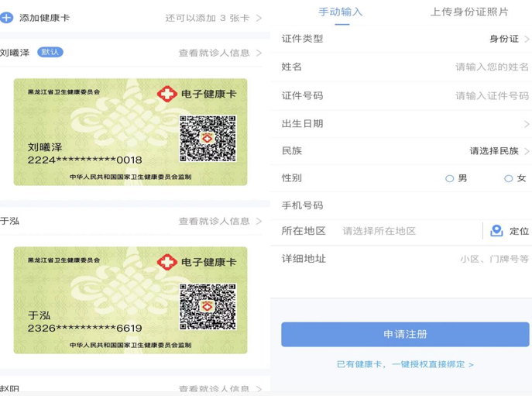
Task: Switch to the 手动输入 tab
Action: tap(341, 12)
